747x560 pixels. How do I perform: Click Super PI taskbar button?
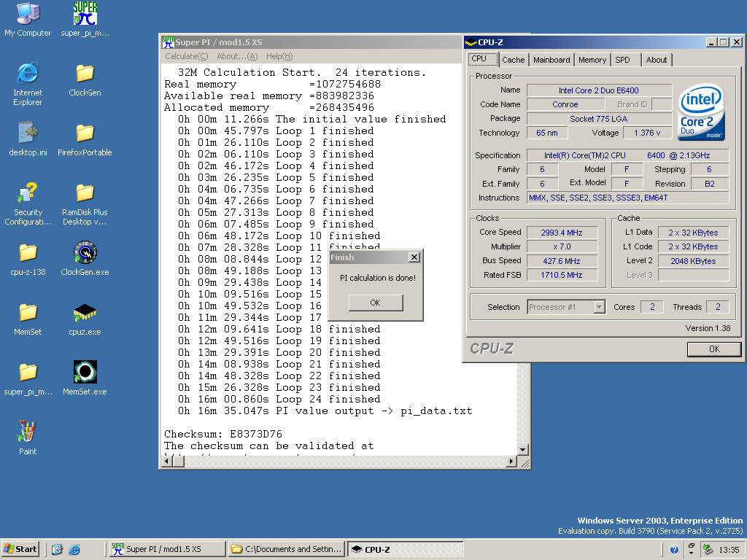167,549
